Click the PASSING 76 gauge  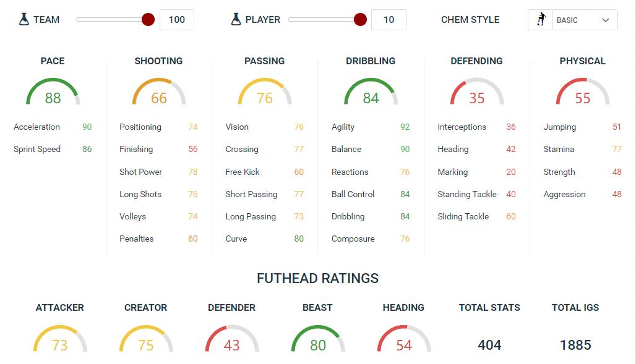click(x=265, y=91)
